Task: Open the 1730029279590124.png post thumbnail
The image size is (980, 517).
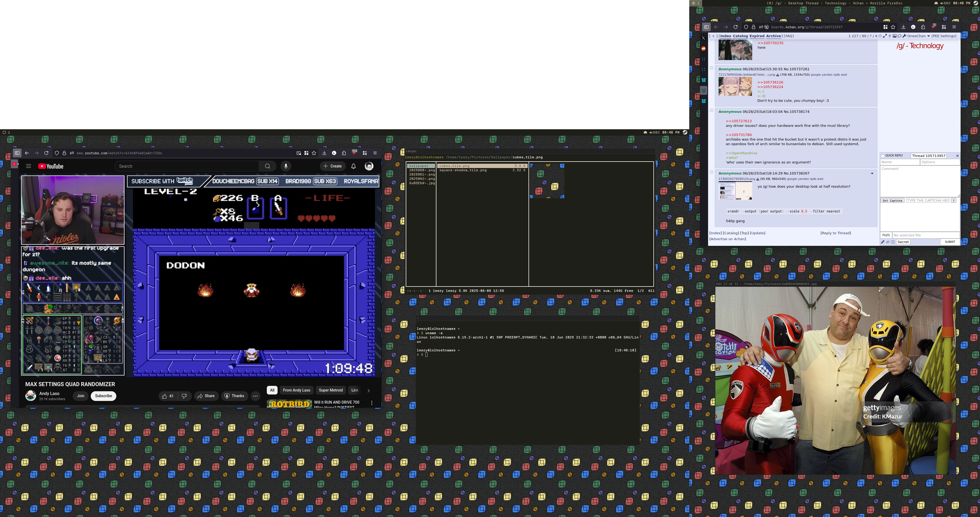Action: pos(735,191)
